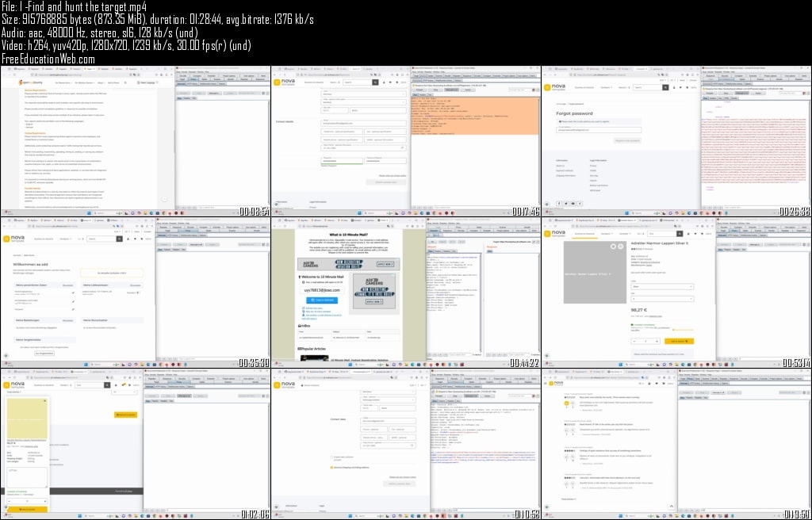
Task: Click the dark search button in the 00:53:14 frame
Action: click(680, 234)
